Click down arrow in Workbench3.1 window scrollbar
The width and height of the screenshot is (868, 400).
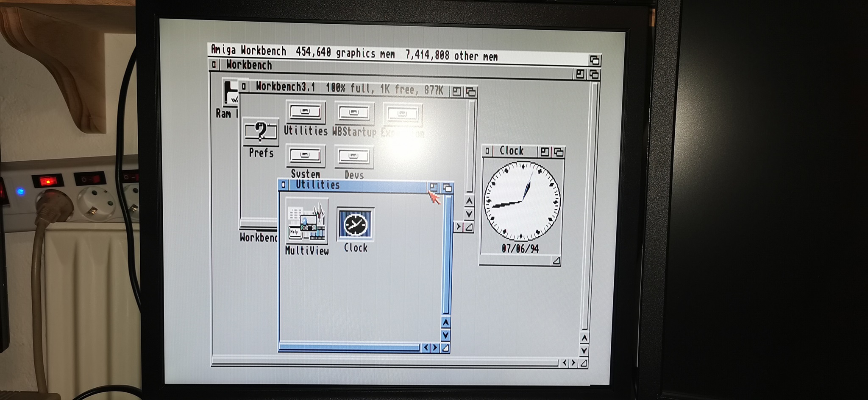(x=469, y=214)
